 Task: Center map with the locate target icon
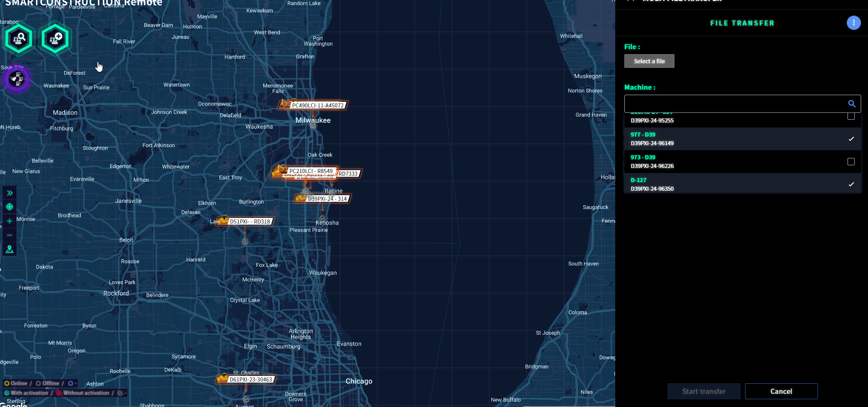(10, 207)
